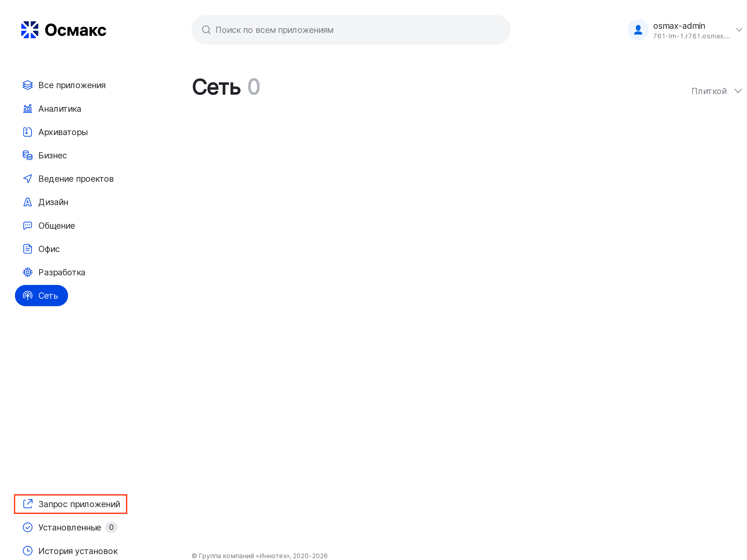Click the letter A icon beside Дизайн
The image size is (747, 560).
(28, 202)
